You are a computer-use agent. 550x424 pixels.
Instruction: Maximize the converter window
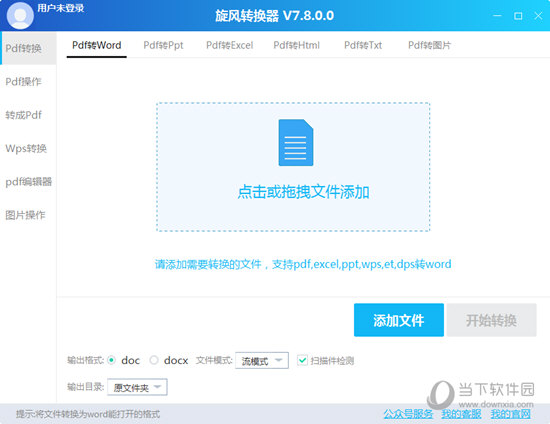click(x=518, y=16)
